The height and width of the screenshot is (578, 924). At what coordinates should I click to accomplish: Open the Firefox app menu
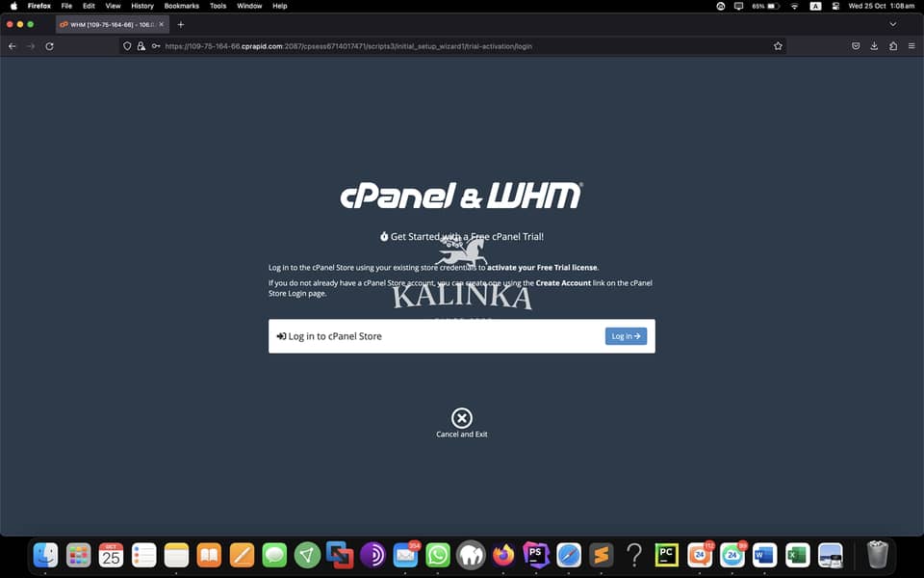[38, 6]
